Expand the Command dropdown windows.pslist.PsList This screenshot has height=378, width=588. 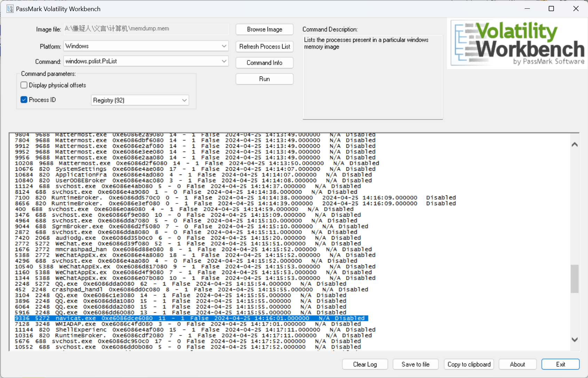click(146, 61)
